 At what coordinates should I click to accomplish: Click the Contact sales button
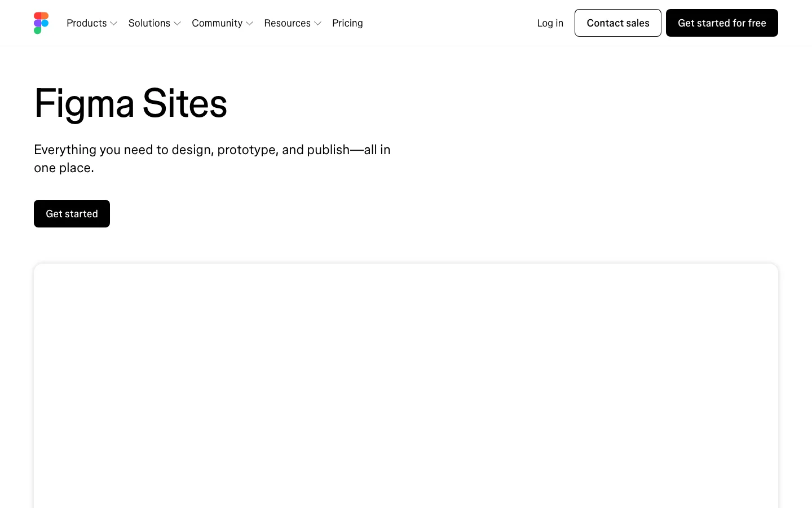(x=618, y=23)
